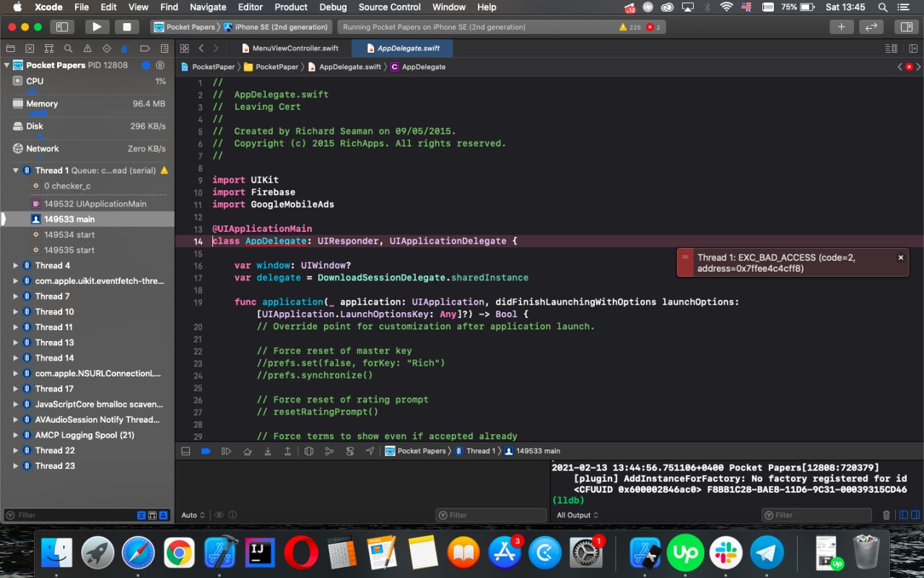This screenshot has width=924, height=578.
Task: Open the Library with the plus button
Action: pos(841,27)
